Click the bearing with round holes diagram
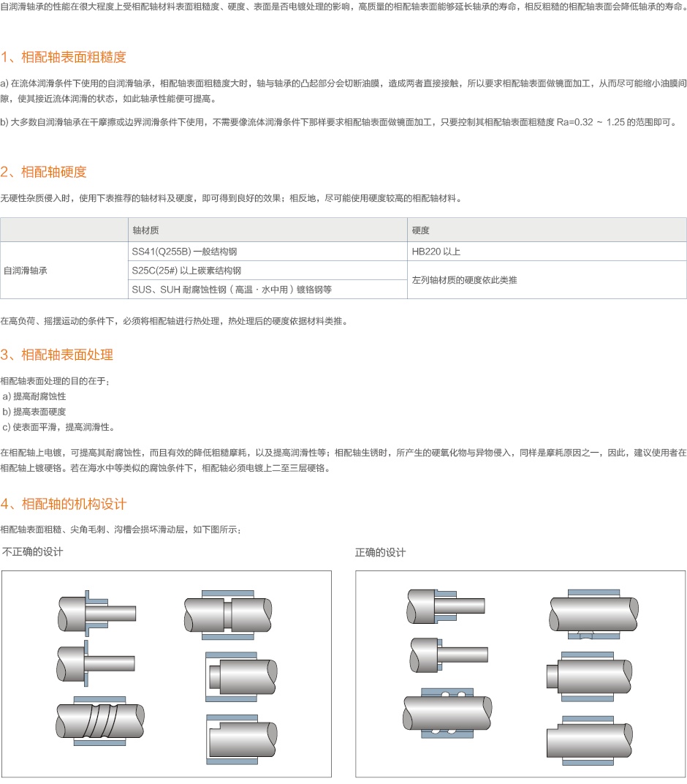 coord(447,711)
